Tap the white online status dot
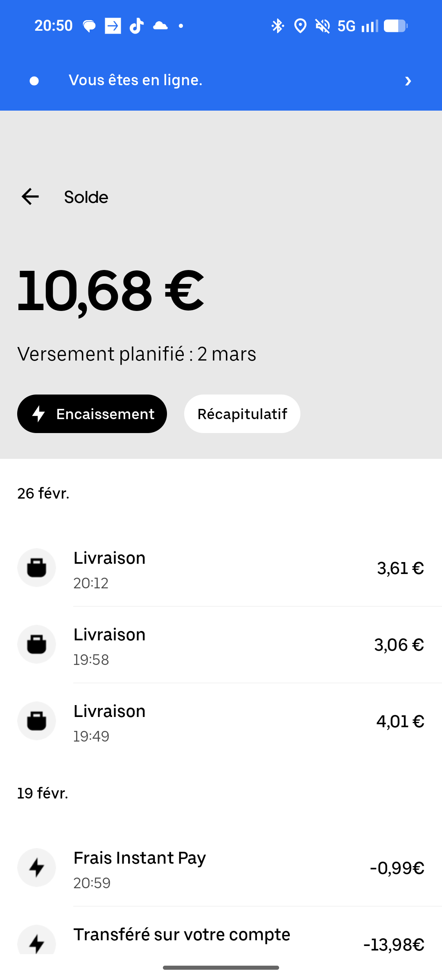Screen dimensions: 442x980 (34, 81)
